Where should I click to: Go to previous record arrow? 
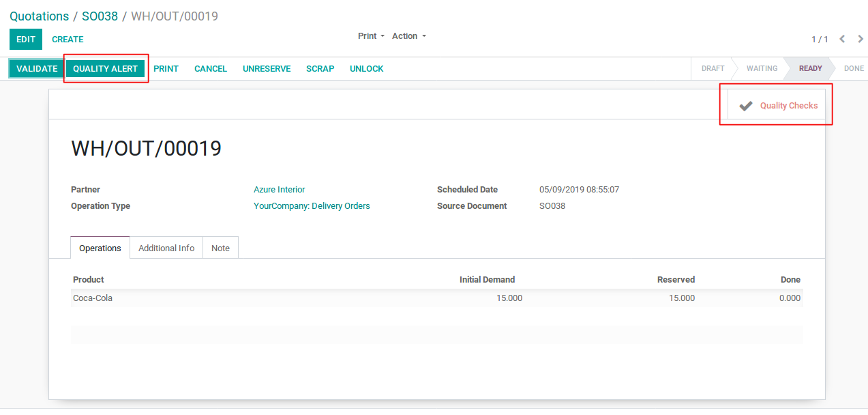[x=842, y=39]
